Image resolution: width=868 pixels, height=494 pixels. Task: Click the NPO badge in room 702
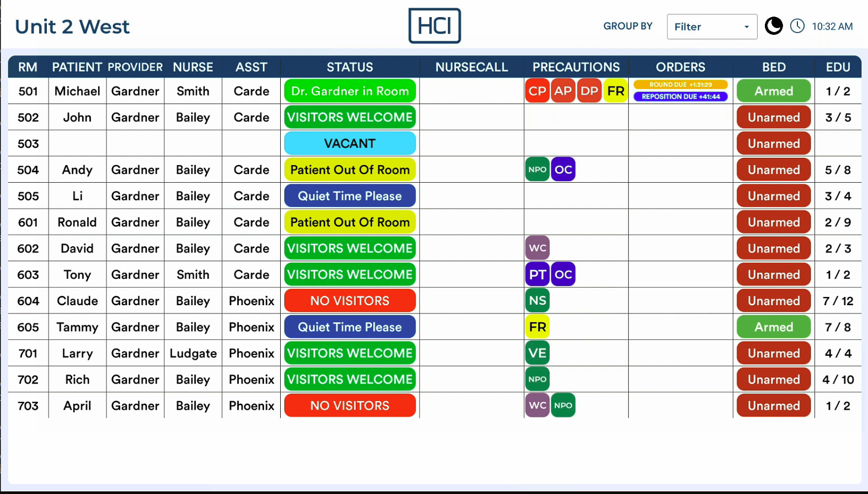tap(537, 379)
